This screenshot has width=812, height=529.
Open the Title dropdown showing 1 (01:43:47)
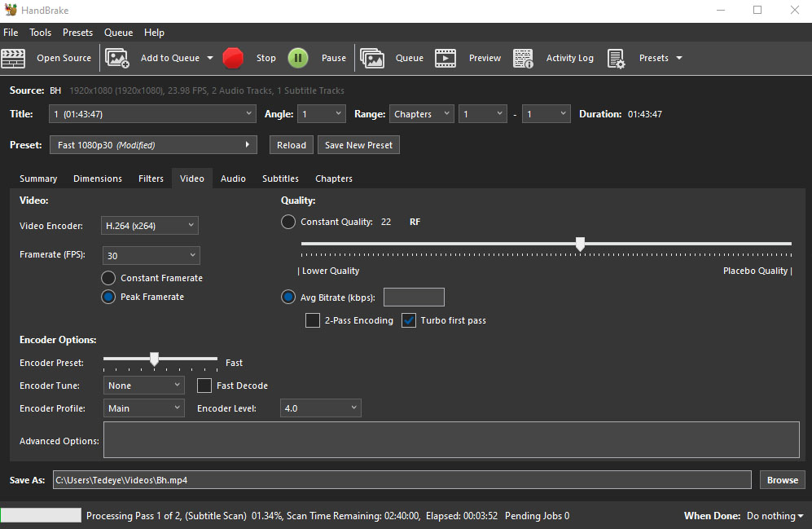pyautogui.click(x=152, y=114)
